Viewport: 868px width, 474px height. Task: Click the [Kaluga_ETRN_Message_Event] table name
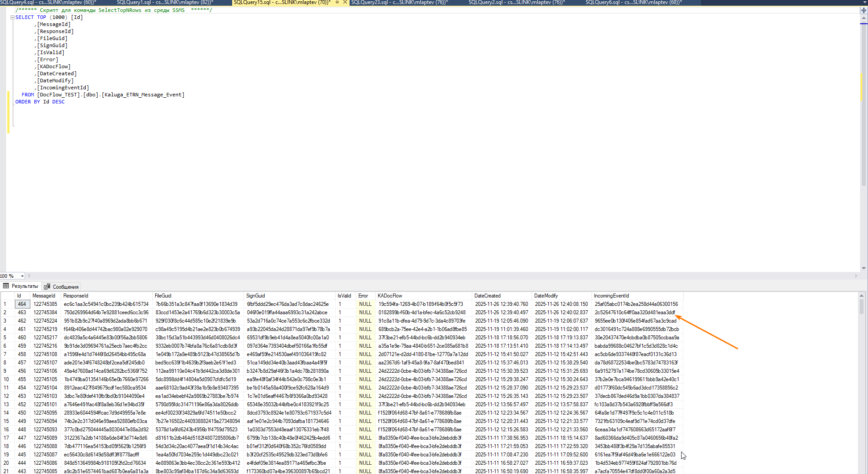[143, 95]
